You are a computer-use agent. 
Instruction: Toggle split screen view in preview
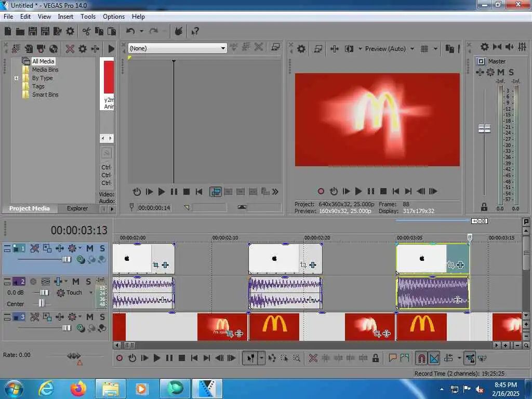[x=349, y=49]
